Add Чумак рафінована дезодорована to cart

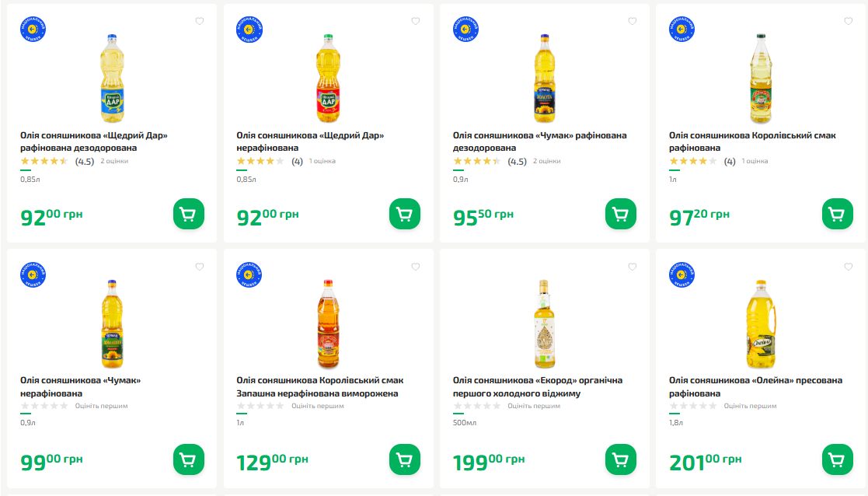tap(620, 214)
